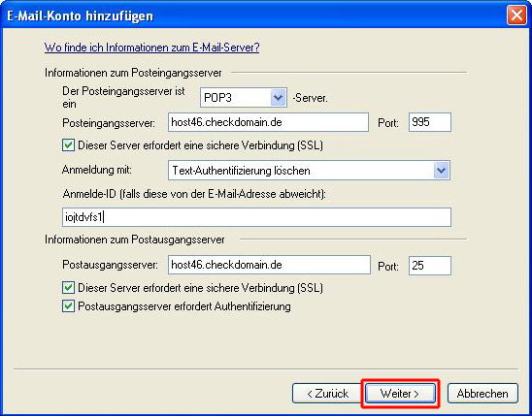The height and width of the screenshot is (416, 532).
Task: Focus the Anmelde-ID field containing iojtdvfs1
Action: point(256,217)
